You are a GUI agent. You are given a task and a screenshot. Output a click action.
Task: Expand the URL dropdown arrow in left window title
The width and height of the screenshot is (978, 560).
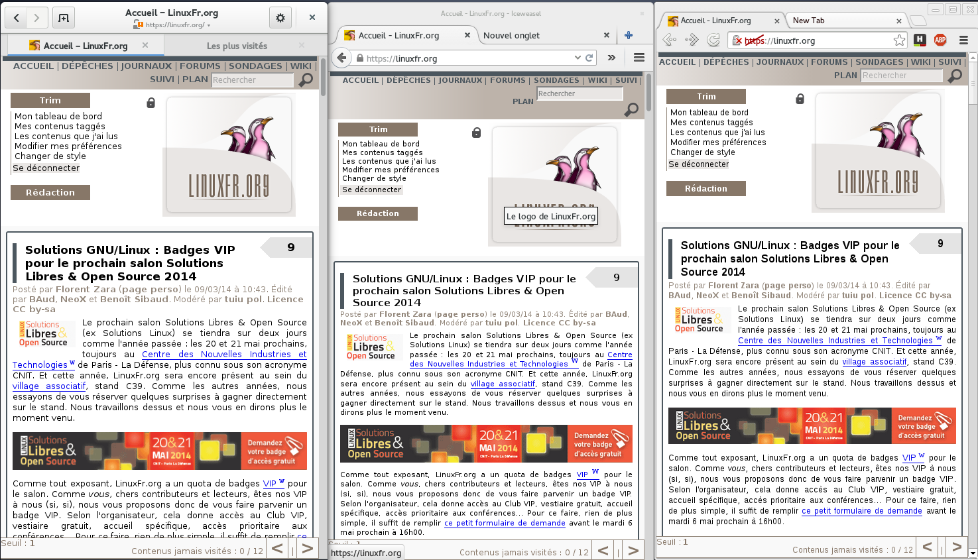tap(209, 25)
